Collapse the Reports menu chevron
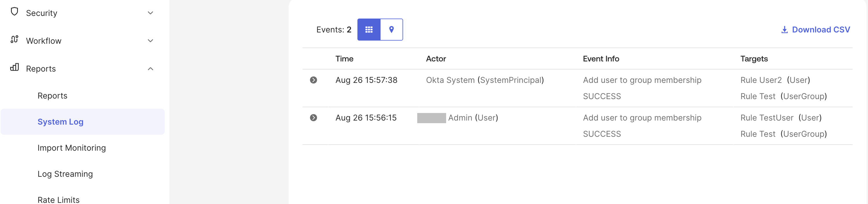Viewport: 868px width, 204px height. click(x=150, y=69)
